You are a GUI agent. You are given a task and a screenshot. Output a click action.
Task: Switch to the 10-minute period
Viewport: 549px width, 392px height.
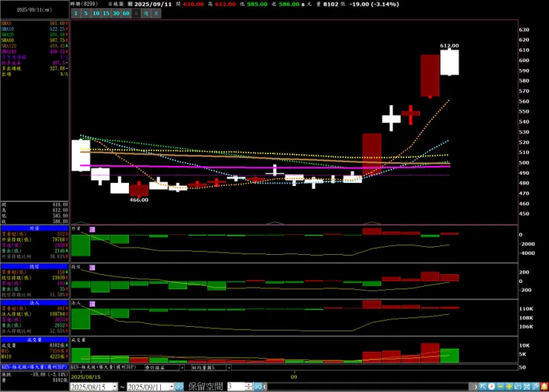point(96,13)
